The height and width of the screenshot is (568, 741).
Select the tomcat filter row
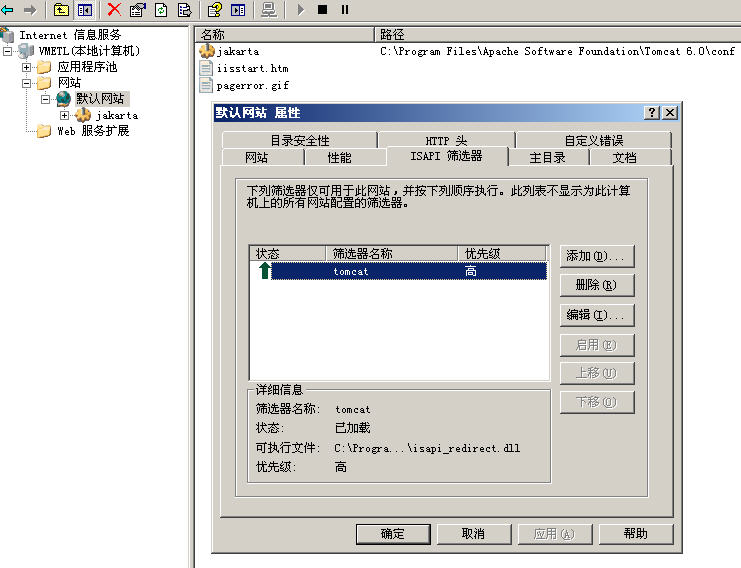403,271
